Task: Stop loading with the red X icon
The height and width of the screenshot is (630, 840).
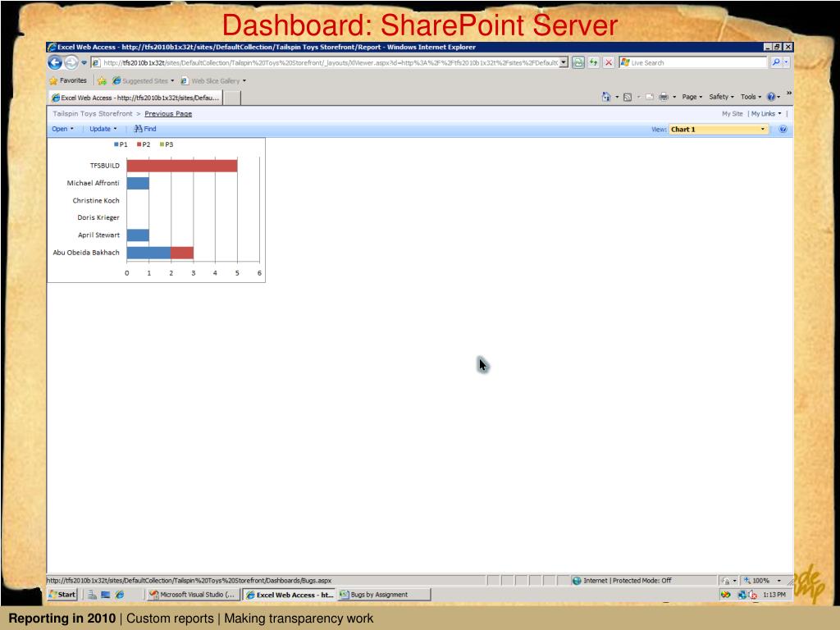Action: click(x=609, y=62)
